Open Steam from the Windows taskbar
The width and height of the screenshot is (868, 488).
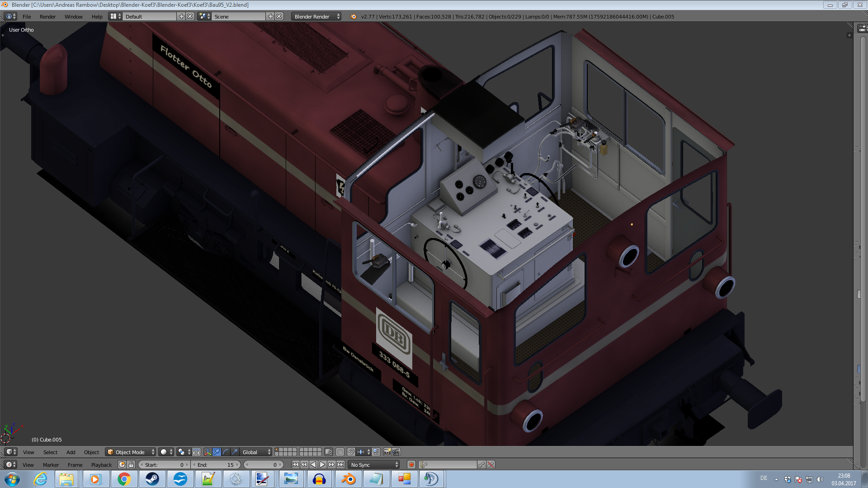click(152, 479)
